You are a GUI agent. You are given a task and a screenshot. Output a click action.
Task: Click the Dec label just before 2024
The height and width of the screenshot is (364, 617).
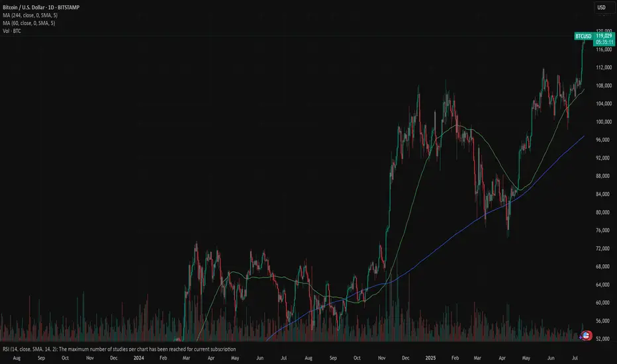[x=114, y=358]
